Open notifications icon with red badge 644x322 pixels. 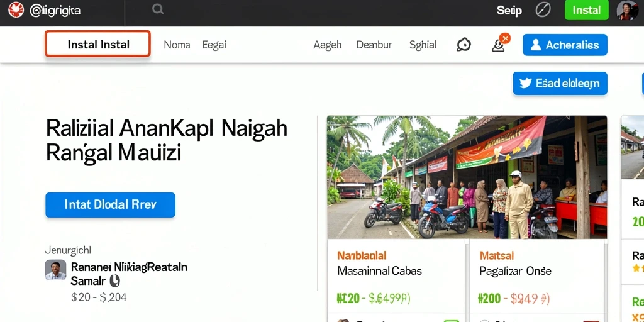tap(500, 43)
